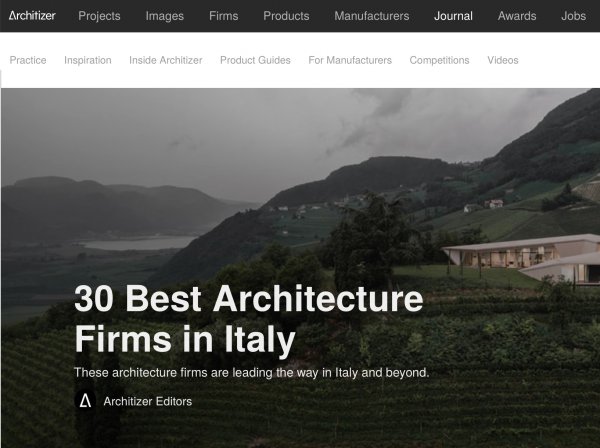The width and height of the screenshot is (600, 448).
Task: Click the Architizer logo
Action: [x=32, y=16]
